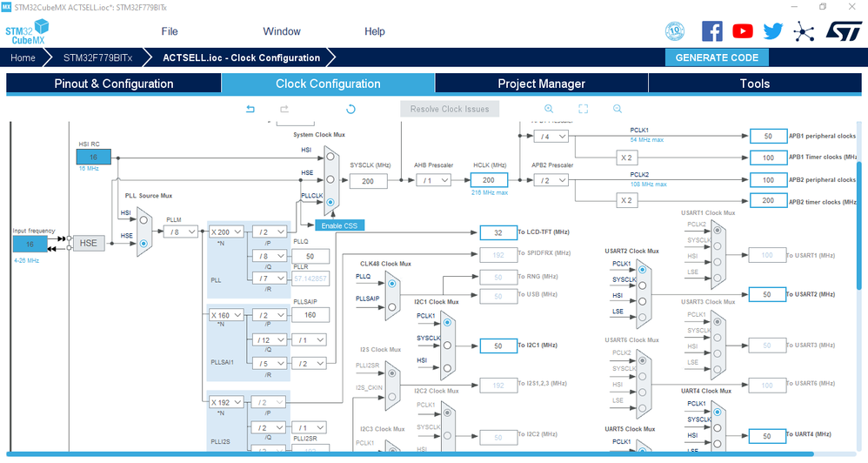Select HSI in PLL Source Mux
Image resolution: width=868 pixels, height=463 pixels.
point(144,220)
